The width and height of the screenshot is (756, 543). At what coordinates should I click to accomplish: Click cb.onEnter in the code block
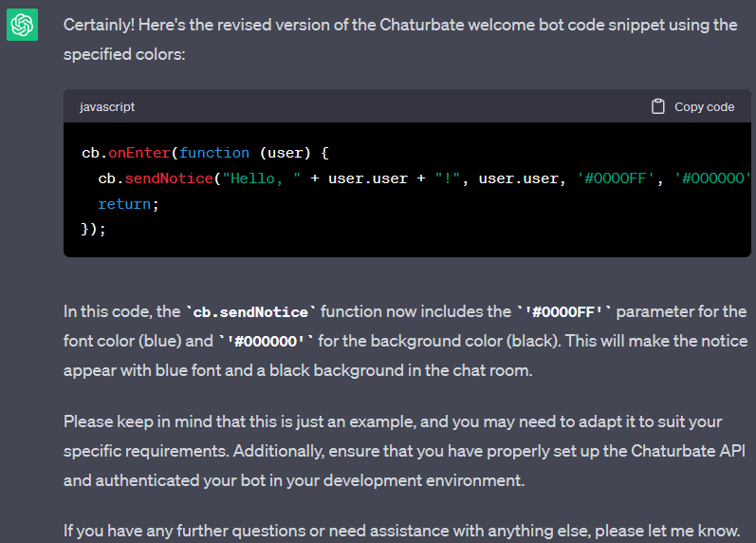[x=126, y=153]
